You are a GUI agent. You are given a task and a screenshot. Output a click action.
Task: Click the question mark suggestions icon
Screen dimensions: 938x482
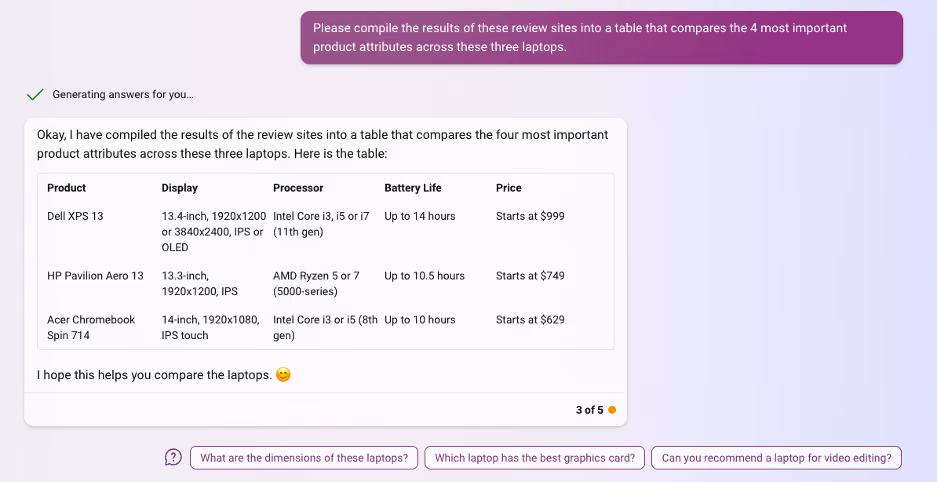[x=173, y=457]
